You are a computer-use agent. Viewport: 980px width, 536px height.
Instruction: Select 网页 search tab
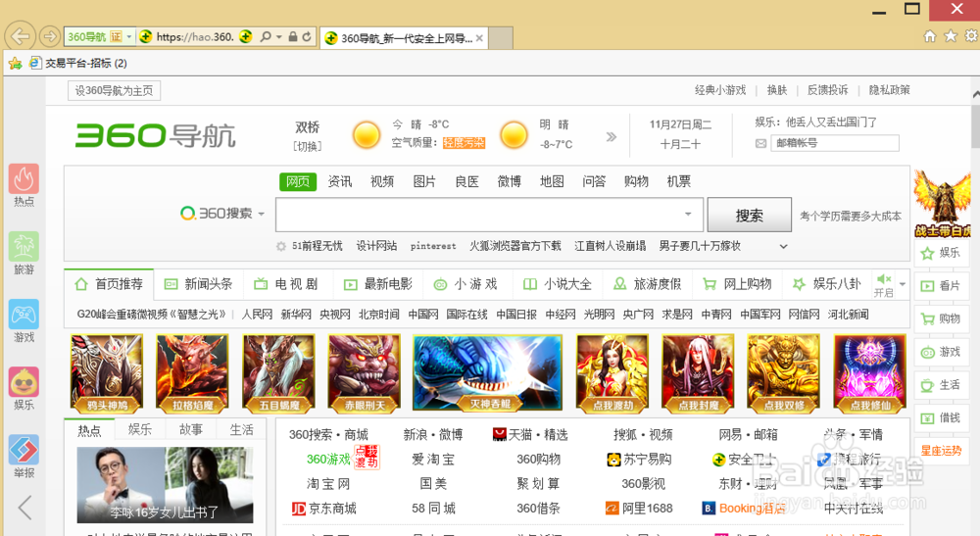(x=298, y=182)
